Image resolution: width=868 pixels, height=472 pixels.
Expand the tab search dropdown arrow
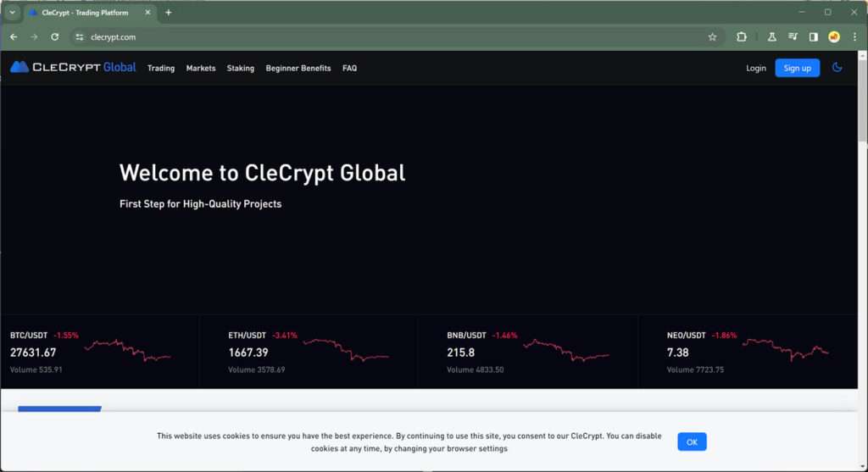13,13
